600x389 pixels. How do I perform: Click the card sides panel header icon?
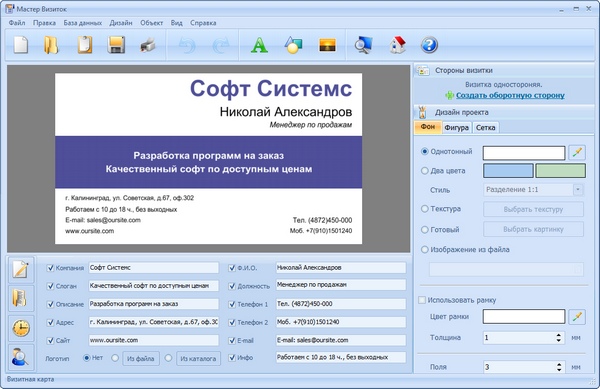pos(423,70)
